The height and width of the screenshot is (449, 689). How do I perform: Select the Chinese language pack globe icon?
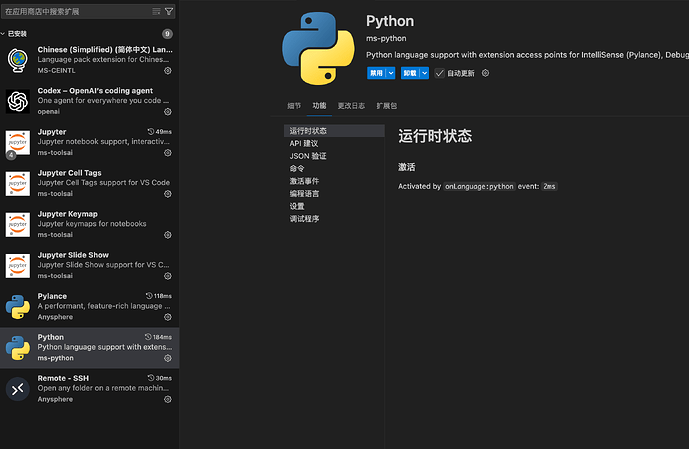point(18,60)
